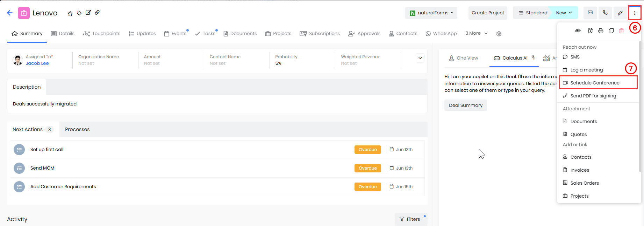Screen dimensions: 644x226
Task: Open the Jacob Lee assignee link
Action: pos(37,63)
